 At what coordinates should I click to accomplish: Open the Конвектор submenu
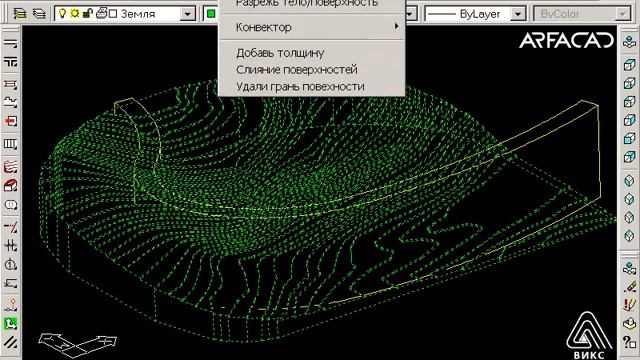pos(312,27)
